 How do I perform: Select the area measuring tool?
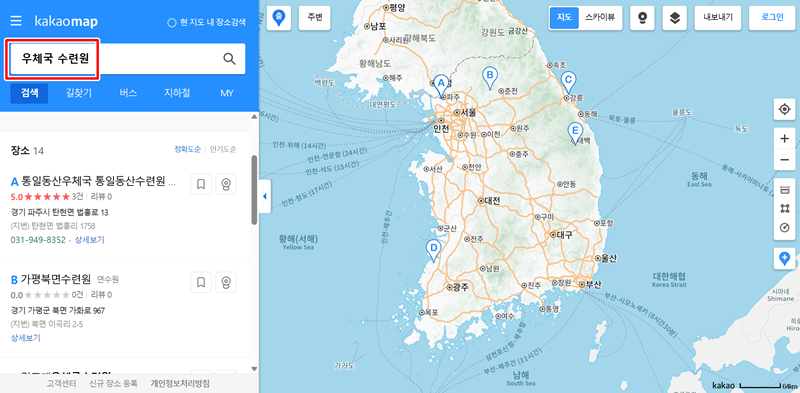(x=785, y=209)
